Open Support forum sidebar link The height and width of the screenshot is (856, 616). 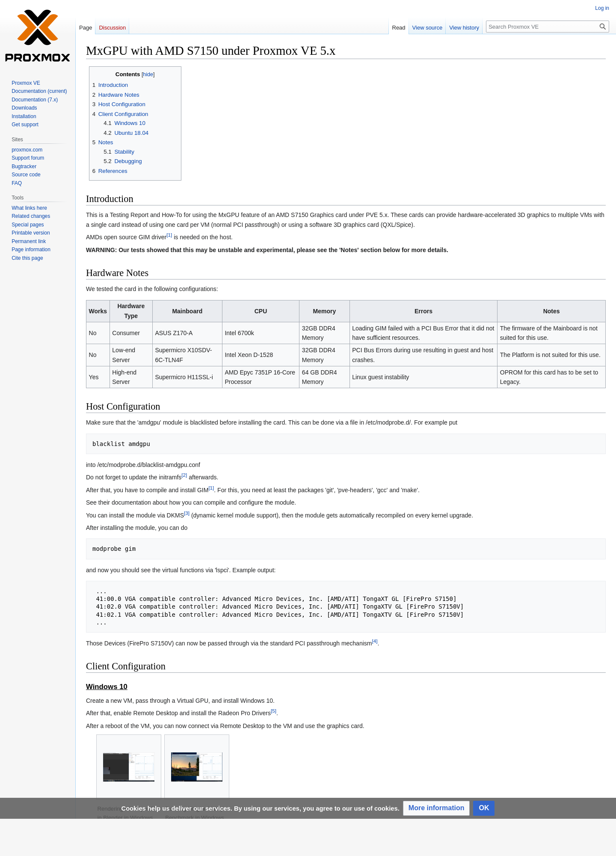tap(28, 158)
